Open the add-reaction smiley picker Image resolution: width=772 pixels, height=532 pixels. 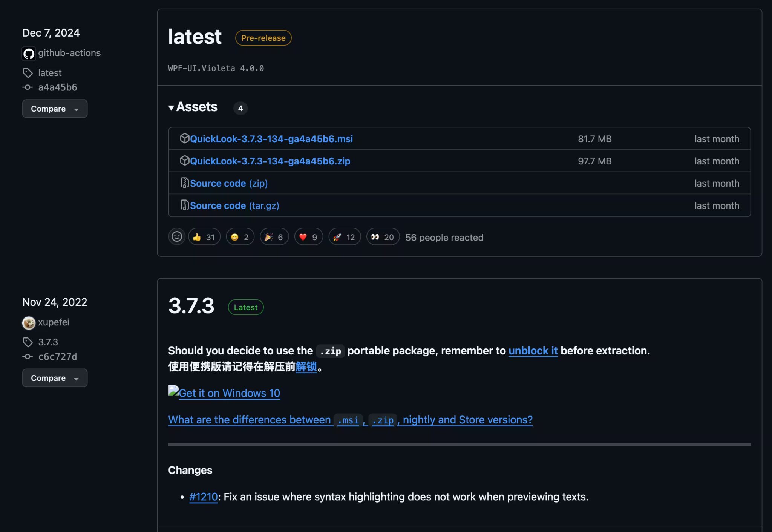point(176,237)
